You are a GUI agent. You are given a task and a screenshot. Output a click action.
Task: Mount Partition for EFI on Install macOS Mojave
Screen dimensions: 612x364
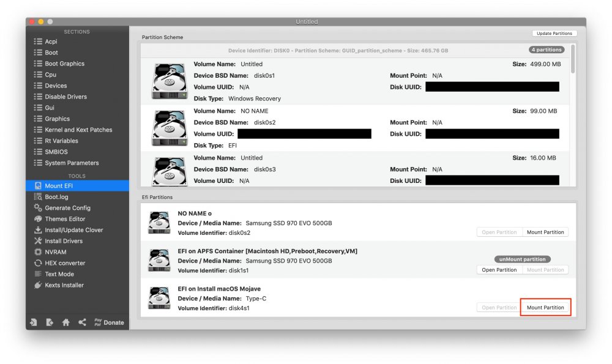coord(545,308)
